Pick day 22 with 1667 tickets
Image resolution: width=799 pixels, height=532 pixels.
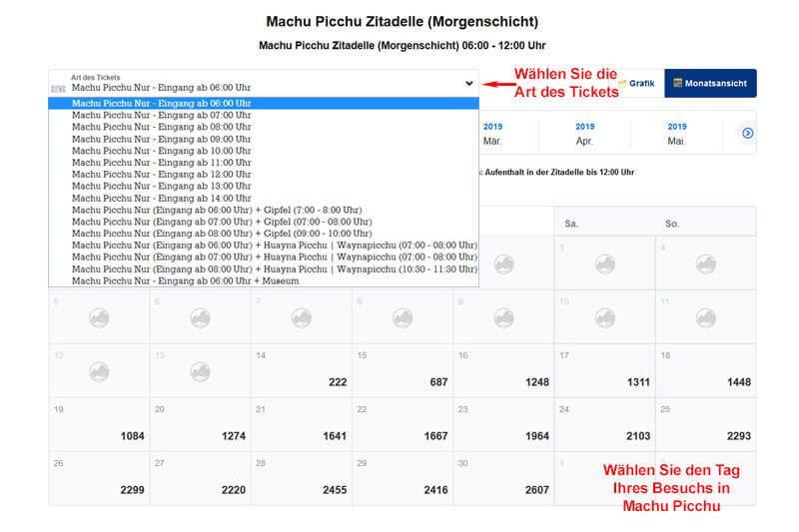(x=402, y=424)
